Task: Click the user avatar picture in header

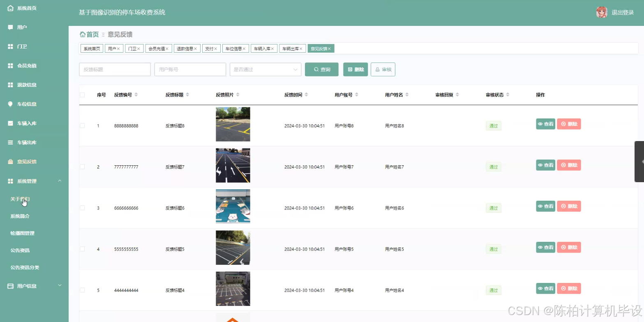Action: [602, 12]
